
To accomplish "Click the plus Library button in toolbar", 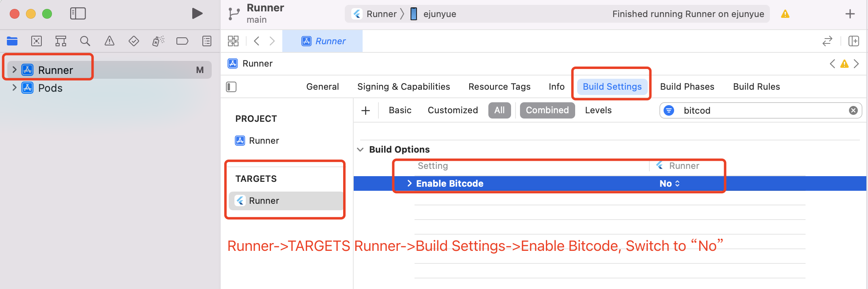I will click(850, 14).
